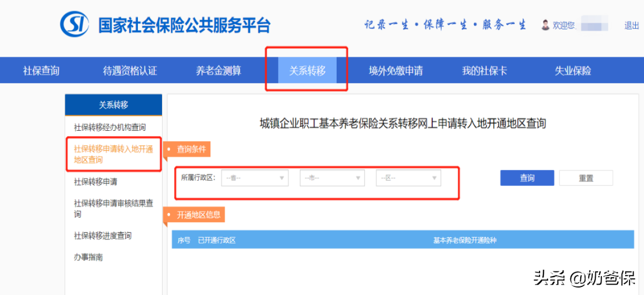Click the 序号 column header
Viewport: 644px width, 295px height.
point(184,240)
